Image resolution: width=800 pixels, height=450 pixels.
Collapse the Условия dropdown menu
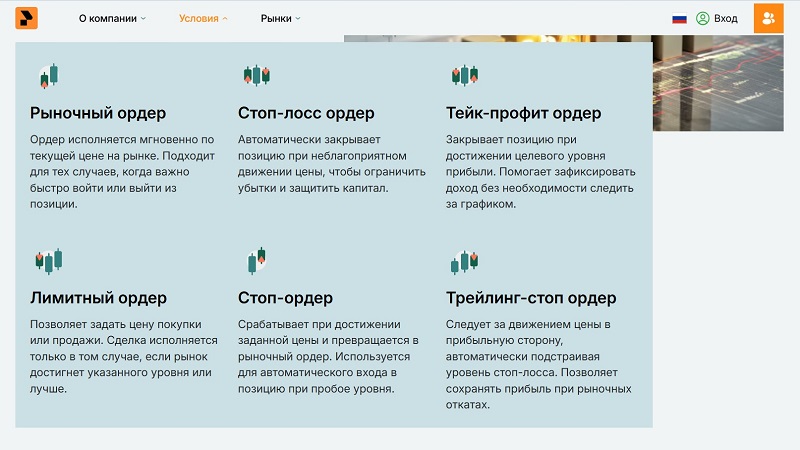click(x=203, y=18)
